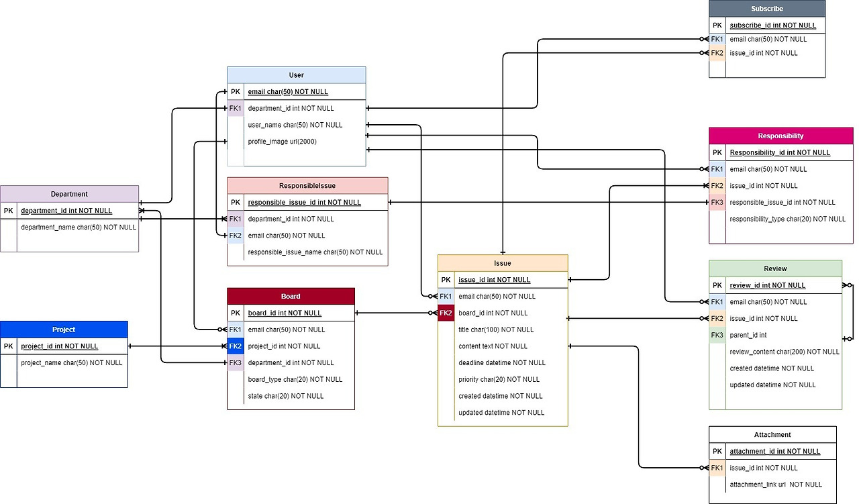The image size is (859, 504).
Task: Click email row in Responsibility table
Action: [x=781, y=169]
